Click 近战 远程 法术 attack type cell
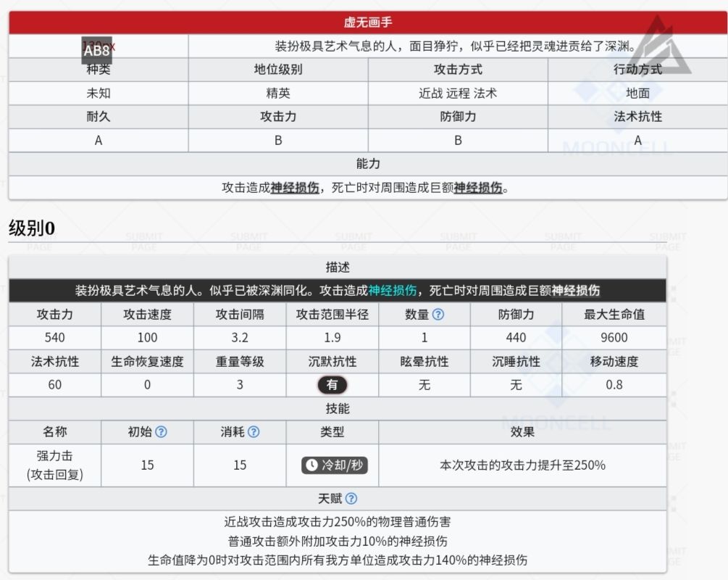Image resolution: width=728 pixels, height=580 pixels. coord(458,94)
